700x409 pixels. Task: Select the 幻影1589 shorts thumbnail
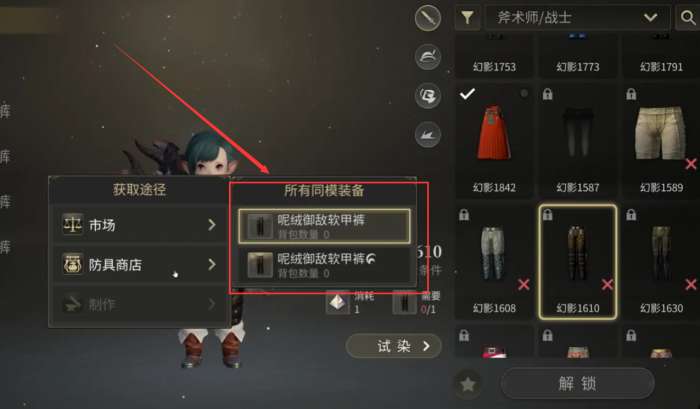coord(661,141)
